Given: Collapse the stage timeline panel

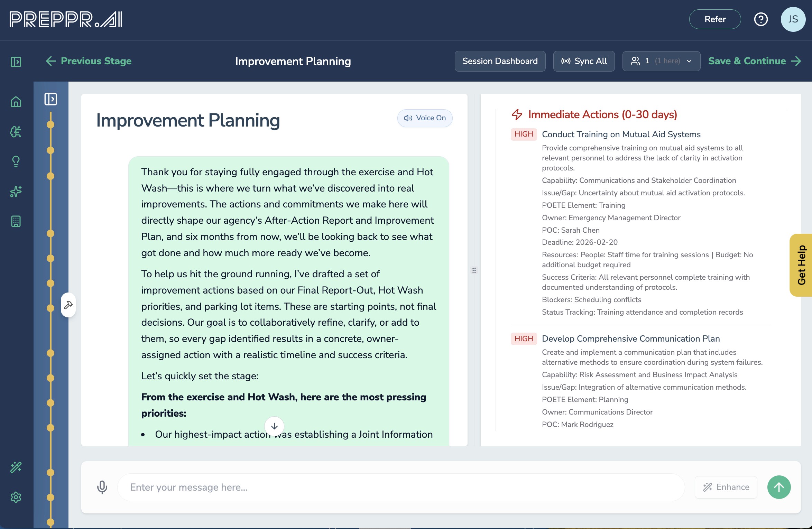Looking at the screenshot, I should (x=50, y=99).
